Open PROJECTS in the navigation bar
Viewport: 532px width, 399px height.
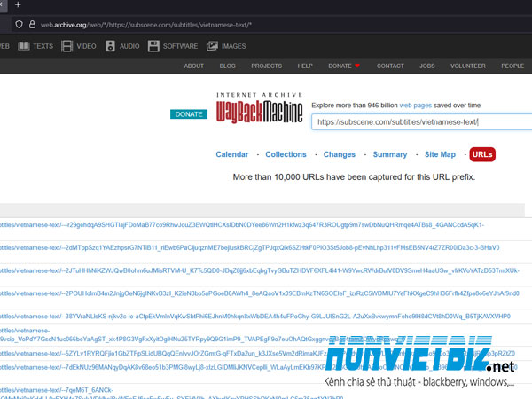[266, 66]
